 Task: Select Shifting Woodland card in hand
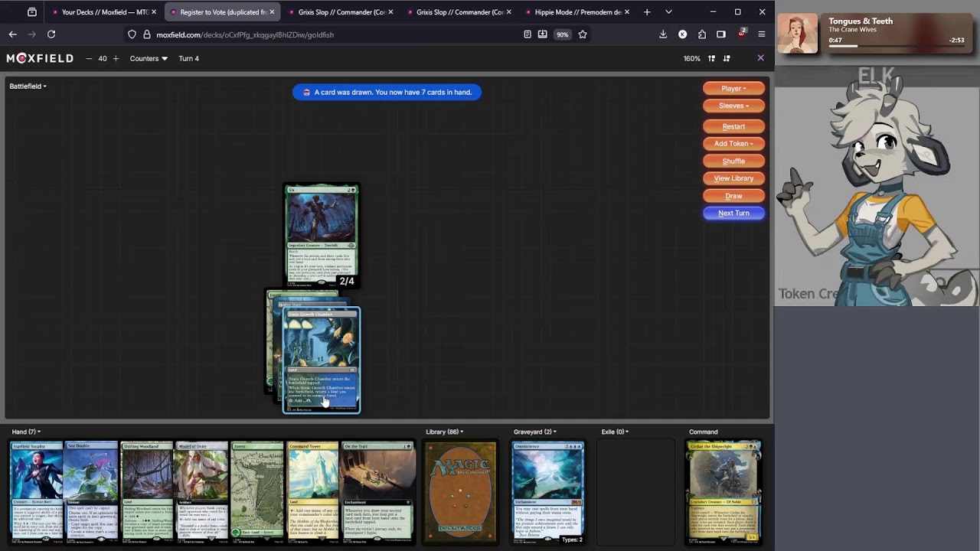pyautogui.click(x=146, y=492)
